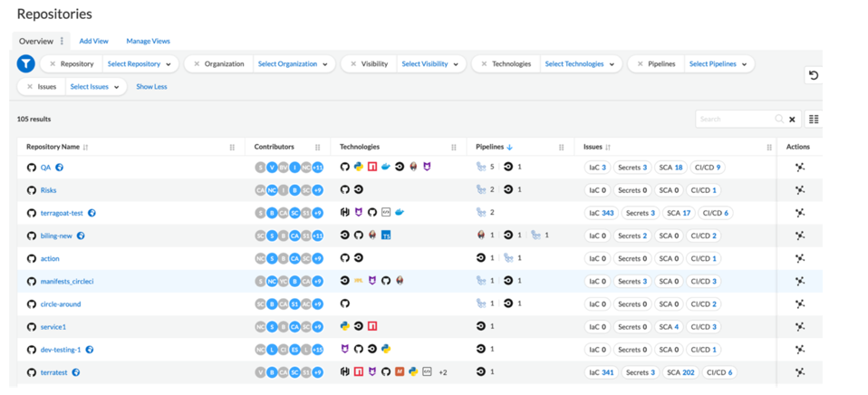Click the actions icon for QA row

click(x=799, y=168)
